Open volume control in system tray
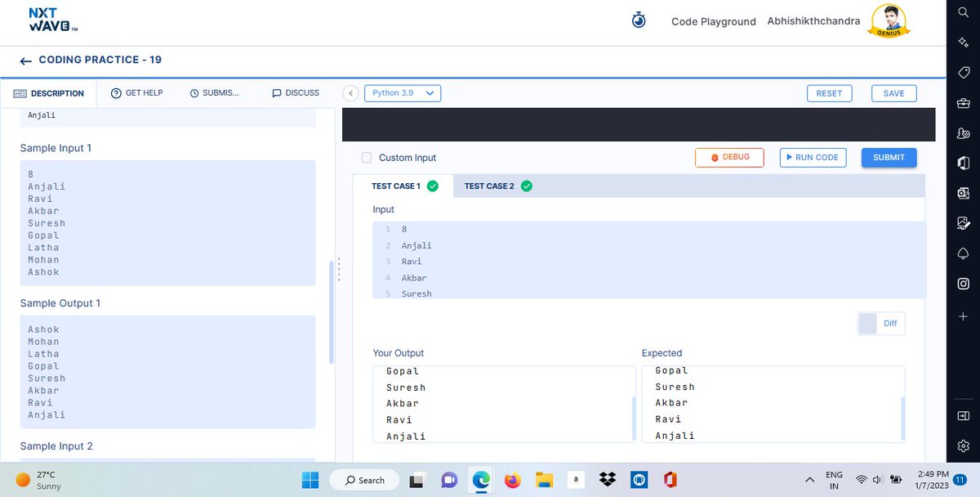The height and width of the screenshot is (497, 980). pyautogui.click(x=878, y=480)
